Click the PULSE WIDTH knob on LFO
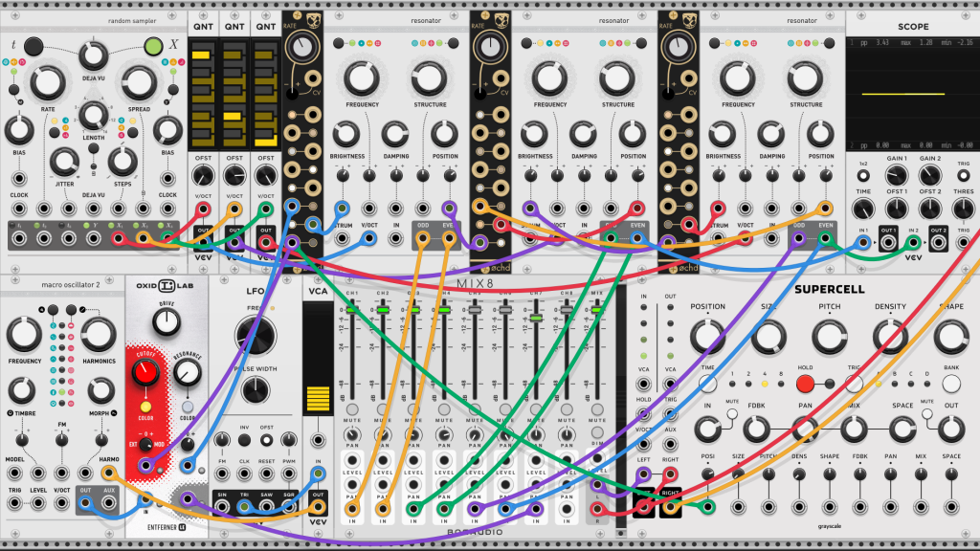The height and width of the screenshot is (551, 980). point(255,390)
